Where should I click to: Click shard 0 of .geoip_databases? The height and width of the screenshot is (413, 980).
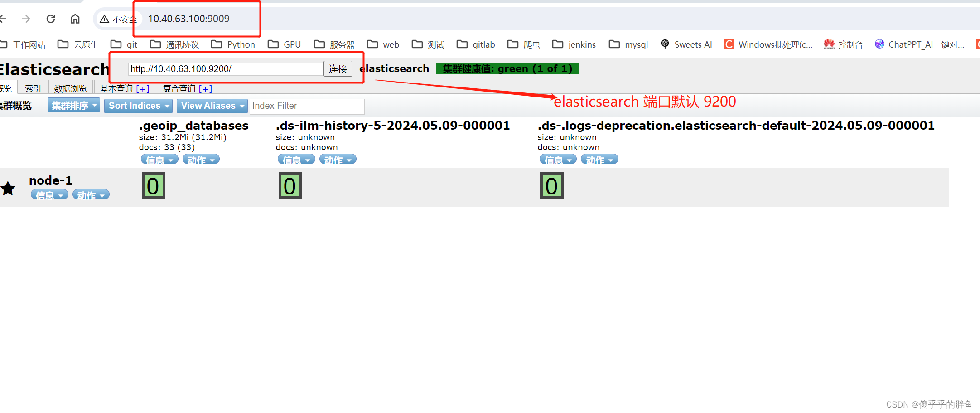coord(153,185)
